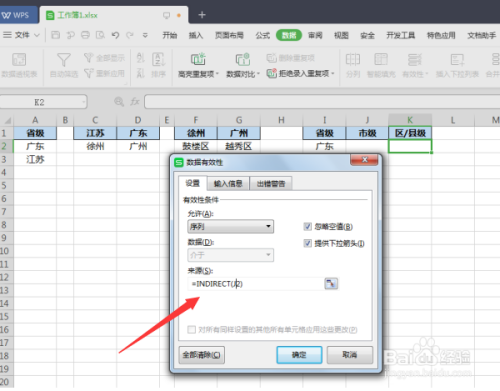Open the Input Message (输入信息) dialog tab

tap(228, 183)
